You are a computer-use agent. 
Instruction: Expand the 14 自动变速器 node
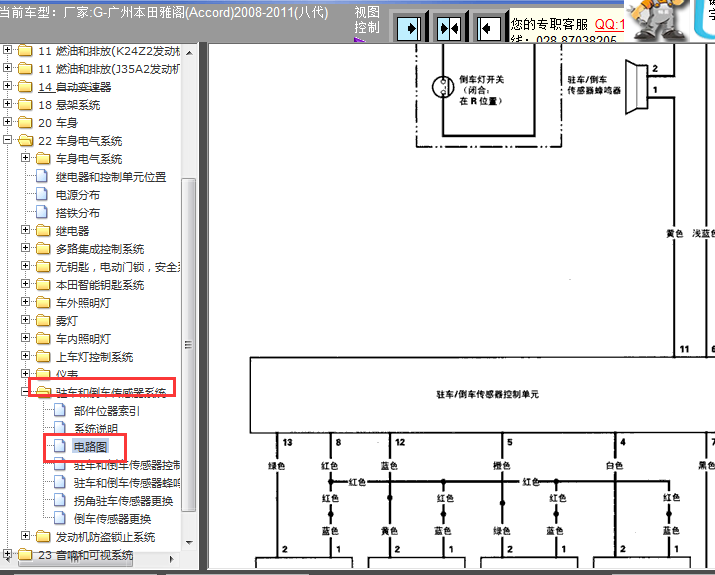(x=7, y=86)
